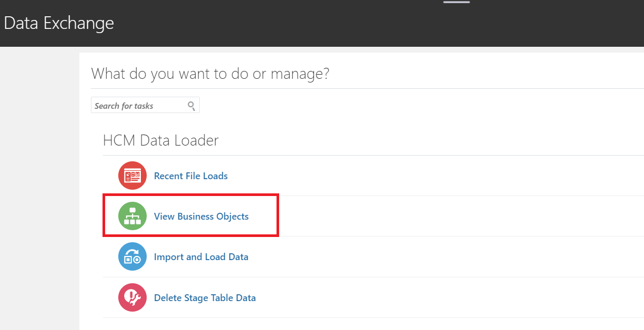Click the red Recent File Loads icon
The height and width of the screenshot is (330, 644).
132,176
